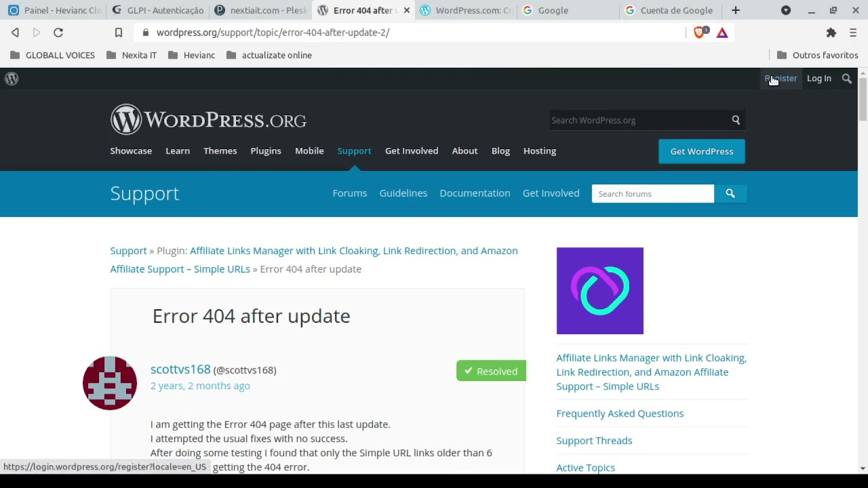This screenshot has width=868, height=488.
Task: Open About in main navigation
Action: tap(465, 151)
